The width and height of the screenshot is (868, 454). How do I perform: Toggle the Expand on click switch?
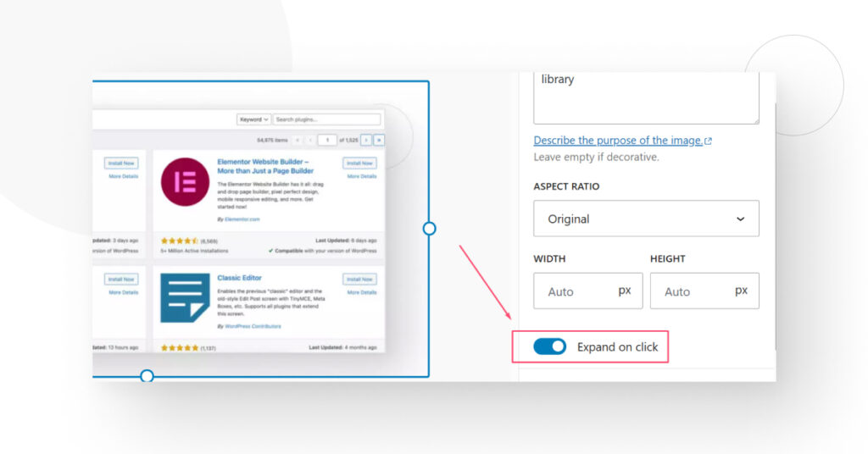[x=549, y=346]
